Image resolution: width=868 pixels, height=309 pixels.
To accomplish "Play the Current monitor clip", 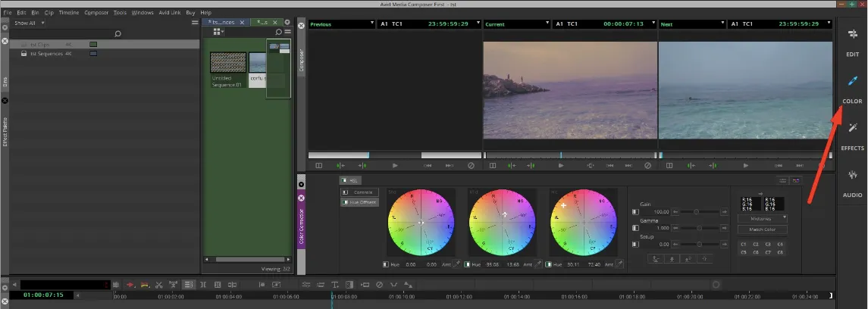I will pos(561,165).
